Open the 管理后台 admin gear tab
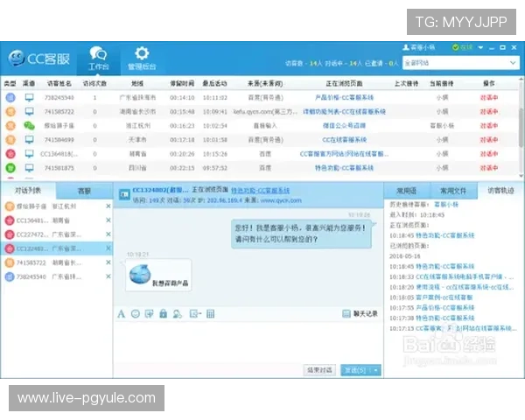The height and width of the screenshot is (420, 525). click(x=142, y=59)
